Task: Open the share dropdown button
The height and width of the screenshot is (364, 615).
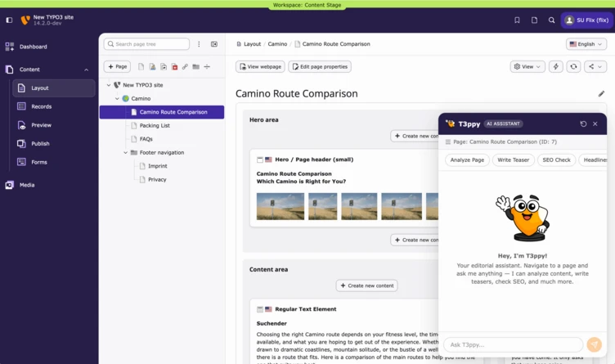Action: tap(595, 67)
